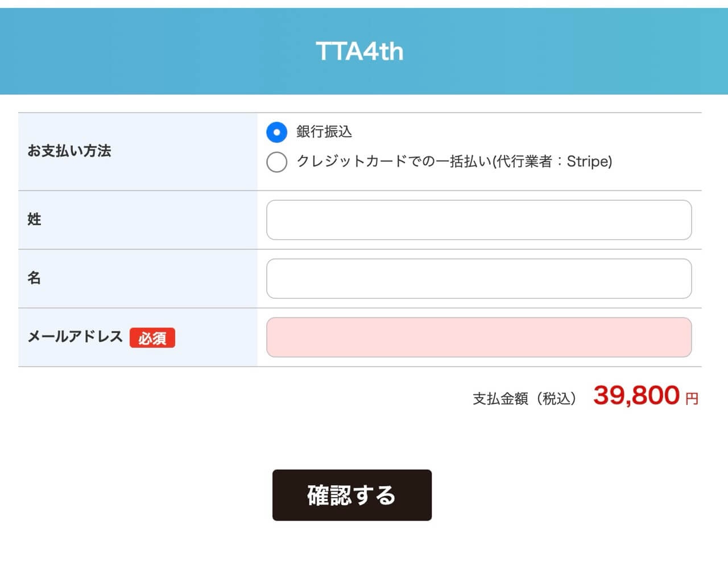Click the 円 currency suffix label

point(691,399)
